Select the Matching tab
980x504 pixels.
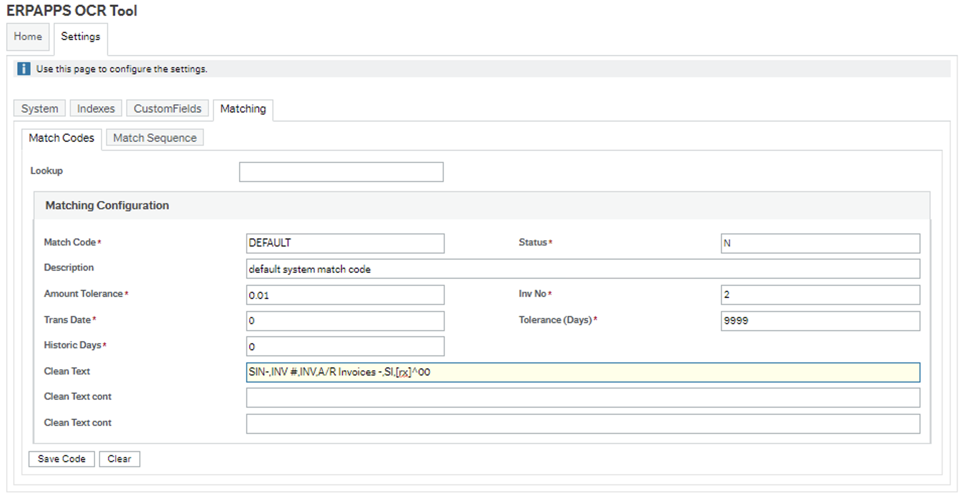[x=243, y=109]
